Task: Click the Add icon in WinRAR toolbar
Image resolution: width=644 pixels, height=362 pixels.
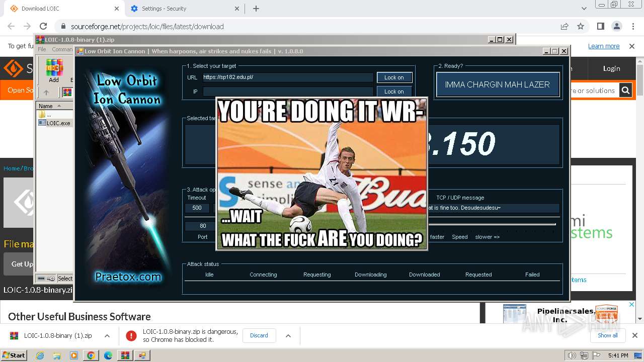Action: tap(54, 70)
